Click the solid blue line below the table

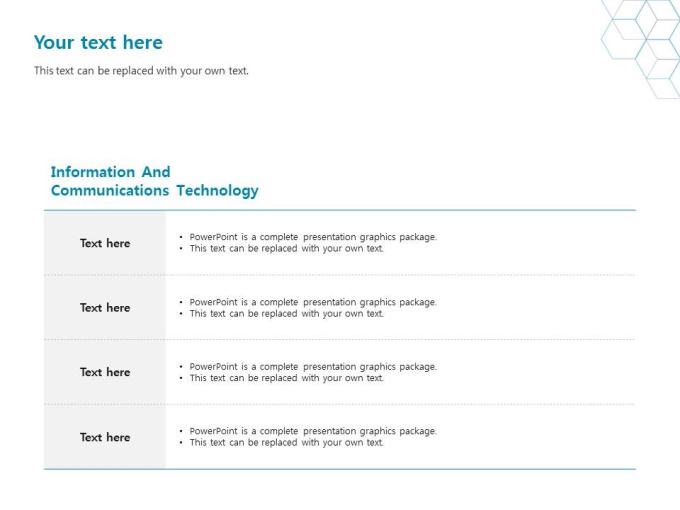(340, 469)
